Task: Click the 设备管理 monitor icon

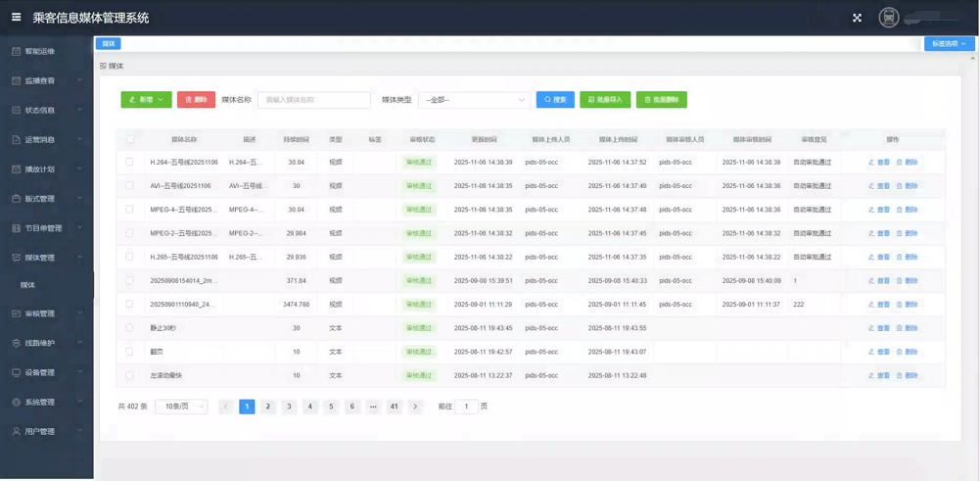Action: 16,372
